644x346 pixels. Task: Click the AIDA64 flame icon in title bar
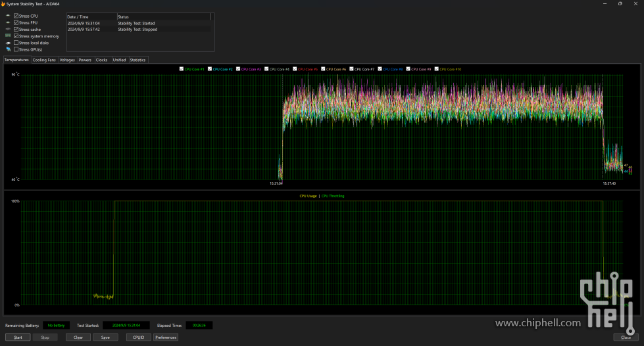[3, 4]
